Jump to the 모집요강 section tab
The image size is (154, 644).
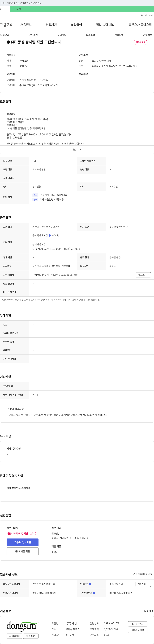[x=4, y=35]
